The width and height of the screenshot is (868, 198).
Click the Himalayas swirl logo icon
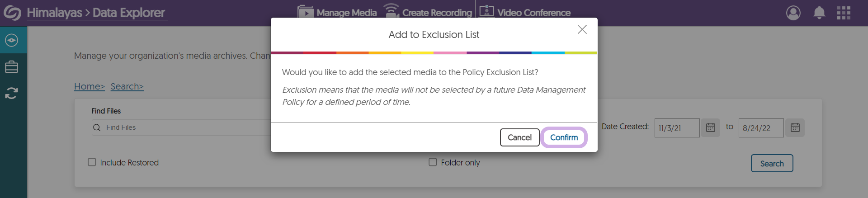pos(12,13)
